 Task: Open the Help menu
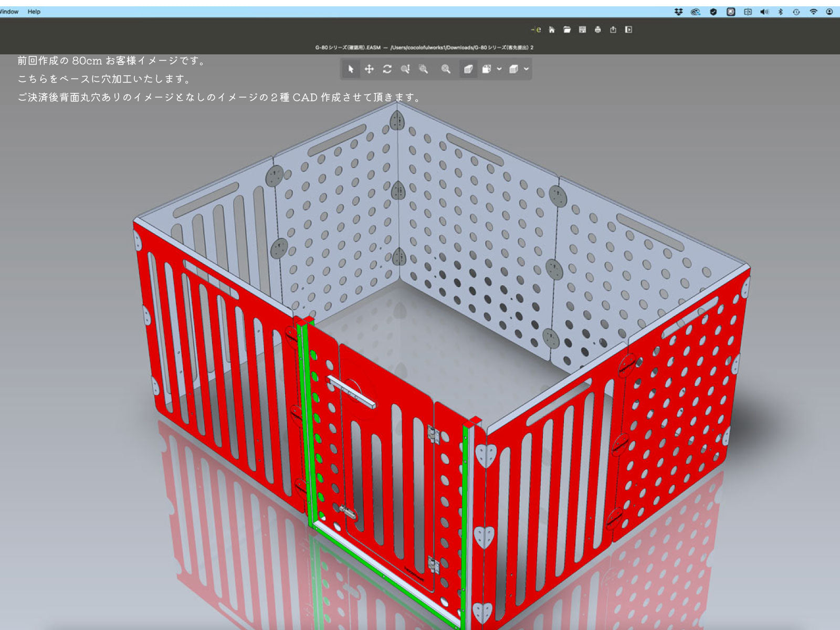tap(34, 12)
